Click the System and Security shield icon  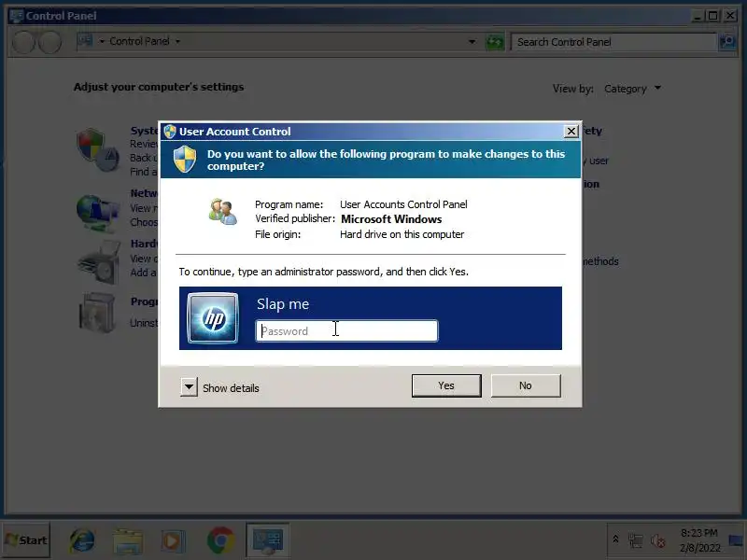98,149
